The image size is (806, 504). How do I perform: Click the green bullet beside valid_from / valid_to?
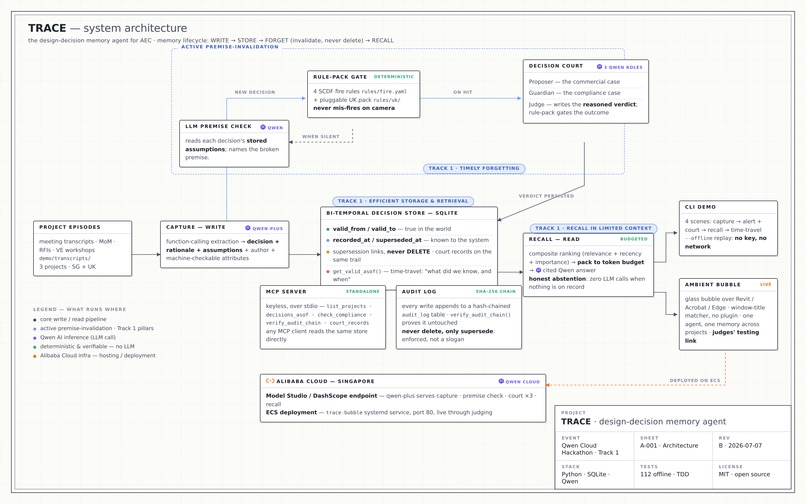[x=327, y=229]
